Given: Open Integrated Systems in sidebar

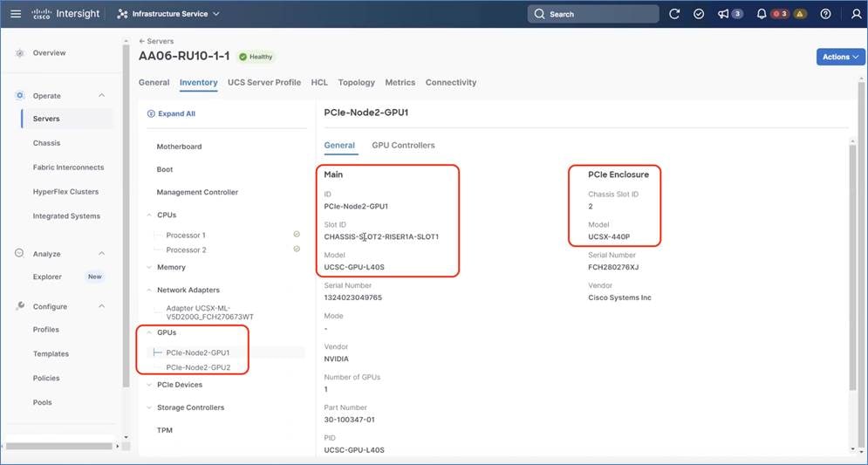Looking at the screenshot, I should [x=66, y=215].
